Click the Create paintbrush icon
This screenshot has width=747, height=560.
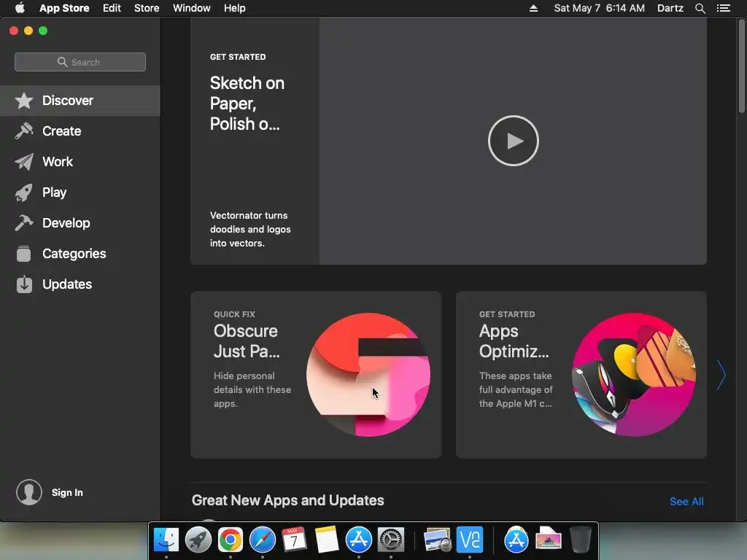point(24,131)
